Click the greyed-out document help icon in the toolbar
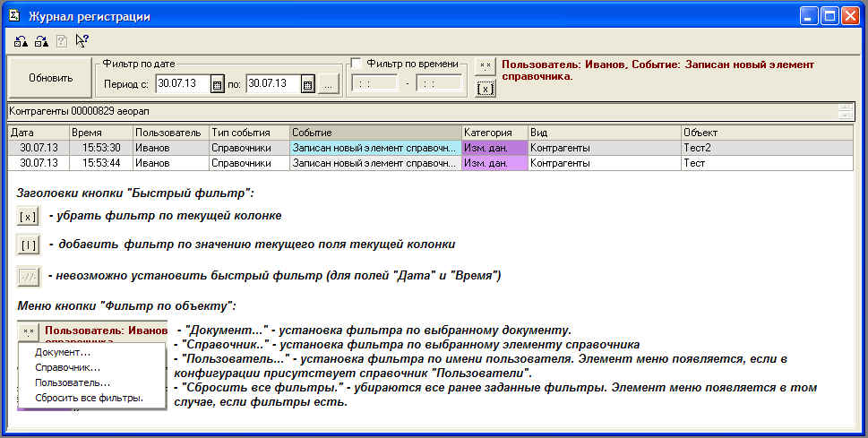 (62, 41)
